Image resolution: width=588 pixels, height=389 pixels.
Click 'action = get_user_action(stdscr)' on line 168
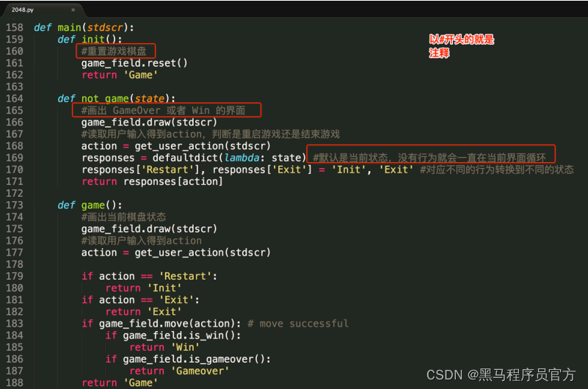pyautogui.click(x=176, y=146)
